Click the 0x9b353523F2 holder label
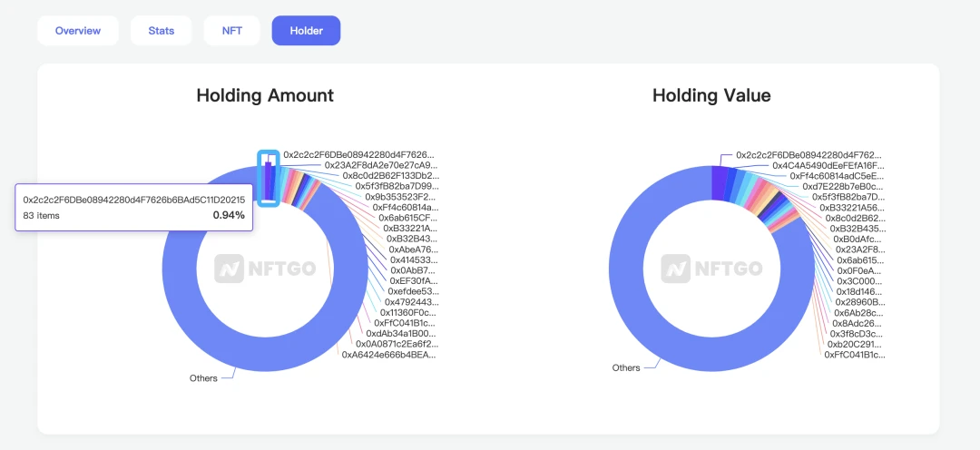The width and height of the screenshot is (980, 450). 400,196
